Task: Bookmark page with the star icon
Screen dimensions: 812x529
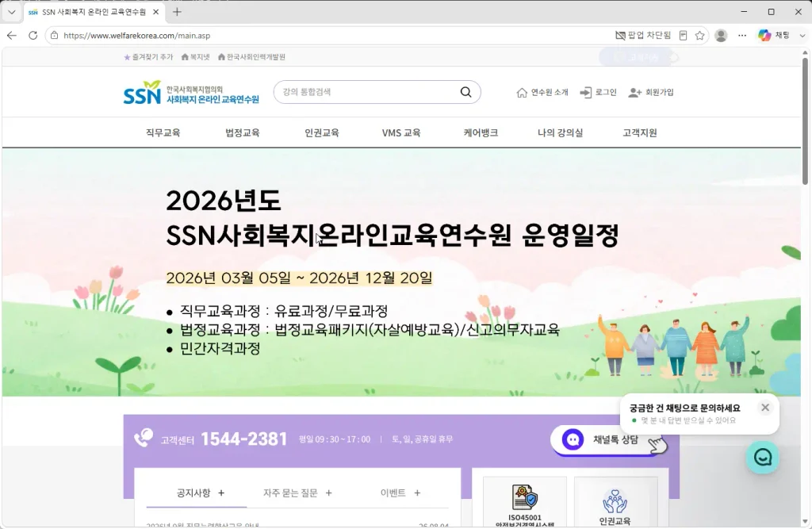Action: (x=699, y=35)
